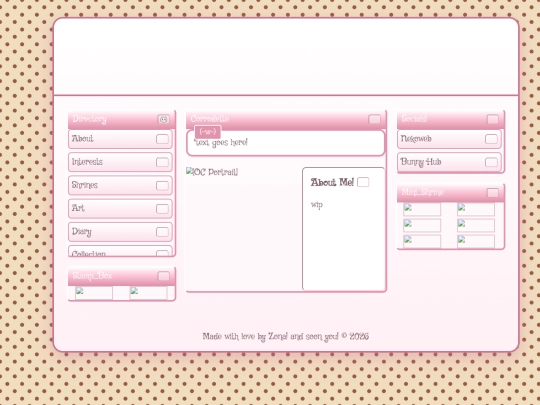Click the middle-left Mini_Shrine image
Image resolution: width=540 pixels, height=405 pixels.
click(422, 226)
